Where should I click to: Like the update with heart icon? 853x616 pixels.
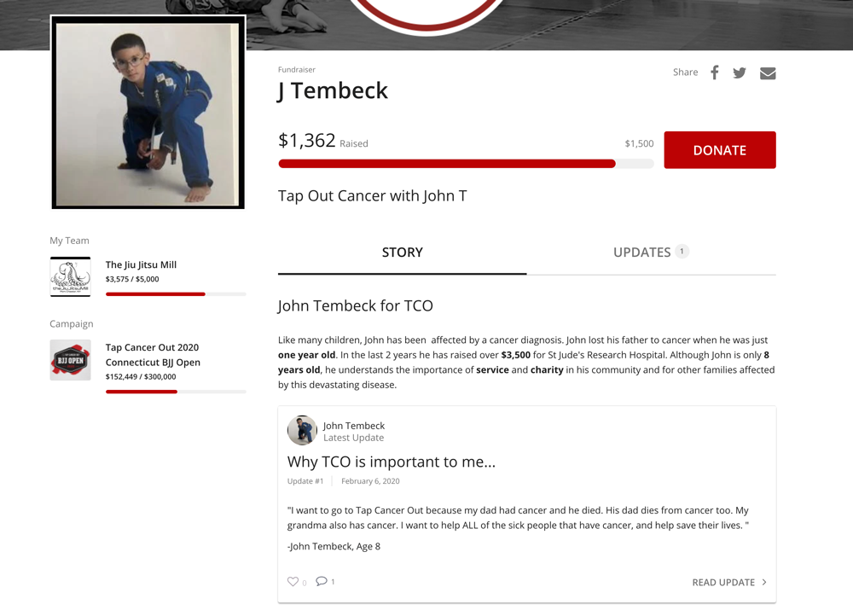click(x=293, y=581)
